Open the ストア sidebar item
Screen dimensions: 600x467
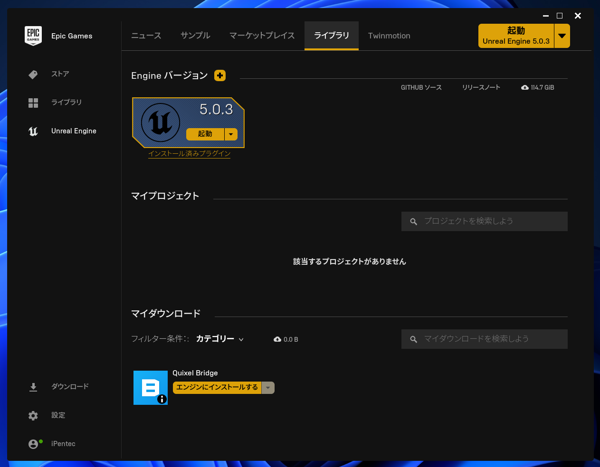60,74
